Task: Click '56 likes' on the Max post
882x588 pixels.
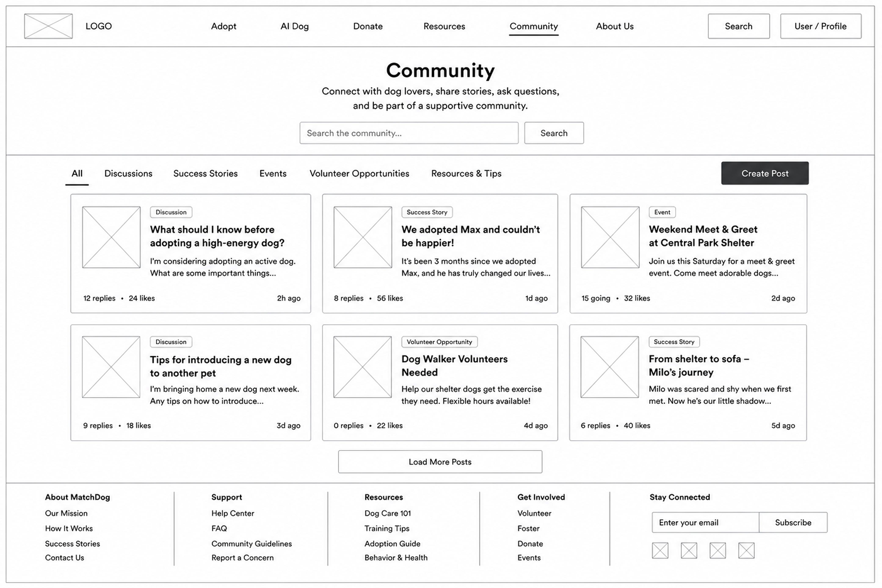Action: pos(390,298)
